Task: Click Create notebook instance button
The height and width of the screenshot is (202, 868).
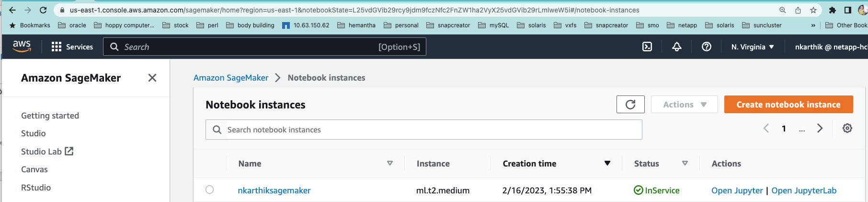Action: pyautogui.click(x=788, y=105)
